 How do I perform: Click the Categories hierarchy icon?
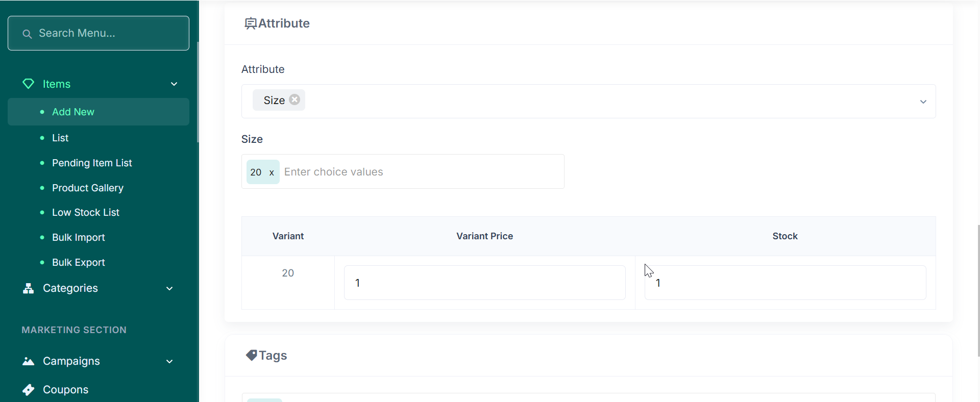click(x=29, y=289)
